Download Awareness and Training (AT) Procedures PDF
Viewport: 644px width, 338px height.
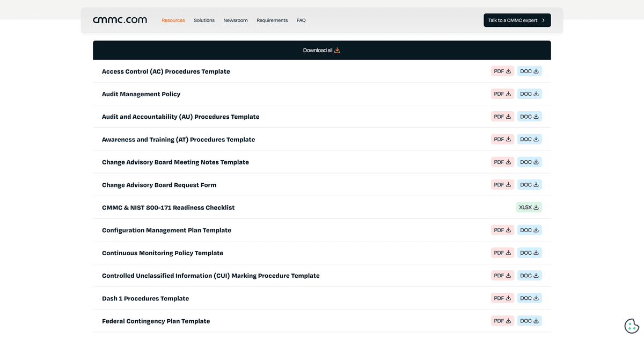click(x=502, y=139)
